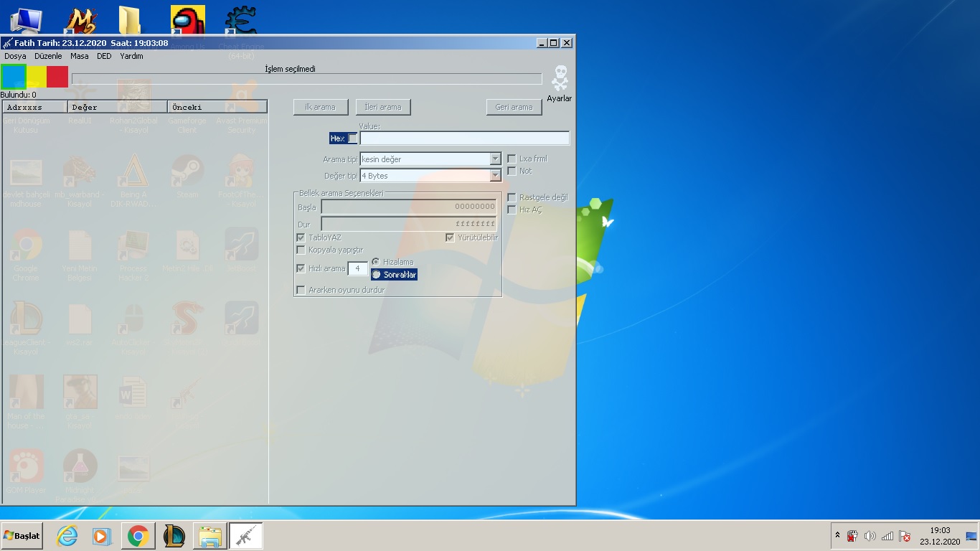Viewport: 980px width, 551px height.
Task: Open Ayarlar via the skull icon
Action: point(560,77)
